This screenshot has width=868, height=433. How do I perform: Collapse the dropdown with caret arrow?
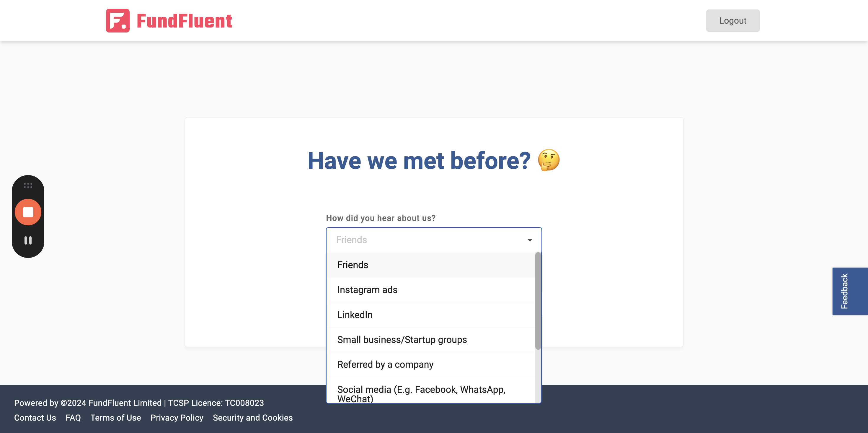pos(530,240)
